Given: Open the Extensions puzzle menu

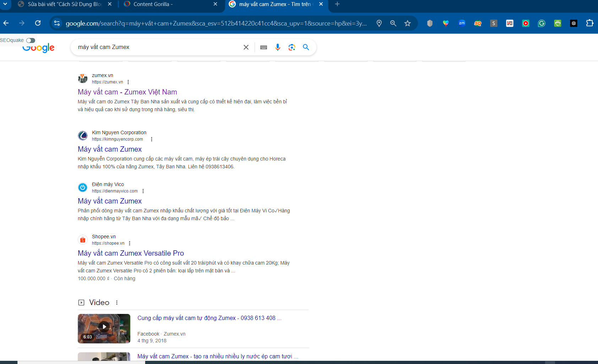Looking at the screenshot, I should point(589,23).
